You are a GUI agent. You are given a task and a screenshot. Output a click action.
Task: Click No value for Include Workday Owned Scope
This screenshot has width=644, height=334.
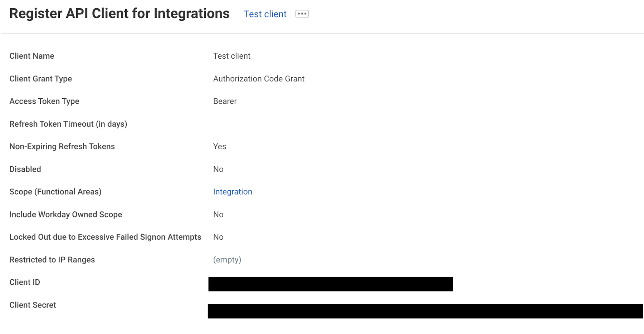point(218,215)
